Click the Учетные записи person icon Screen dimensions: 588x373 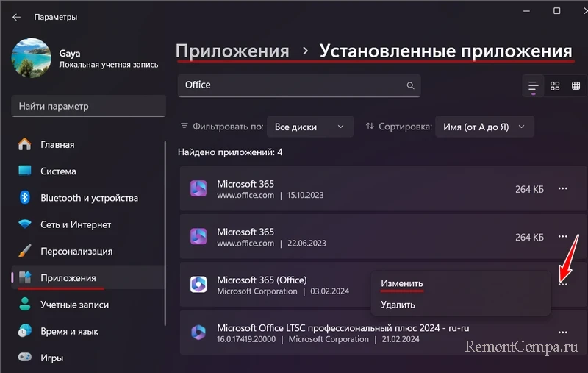[25, 305]
